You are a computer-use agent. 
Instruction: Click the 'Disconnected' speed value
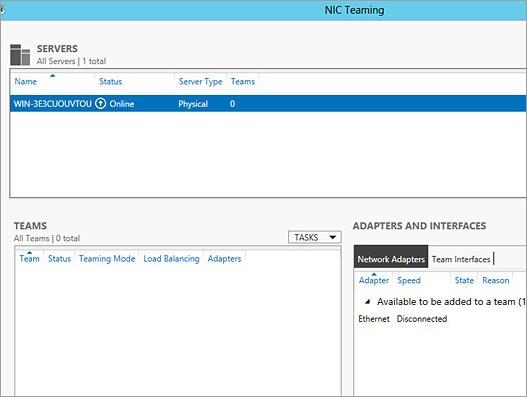422,319
